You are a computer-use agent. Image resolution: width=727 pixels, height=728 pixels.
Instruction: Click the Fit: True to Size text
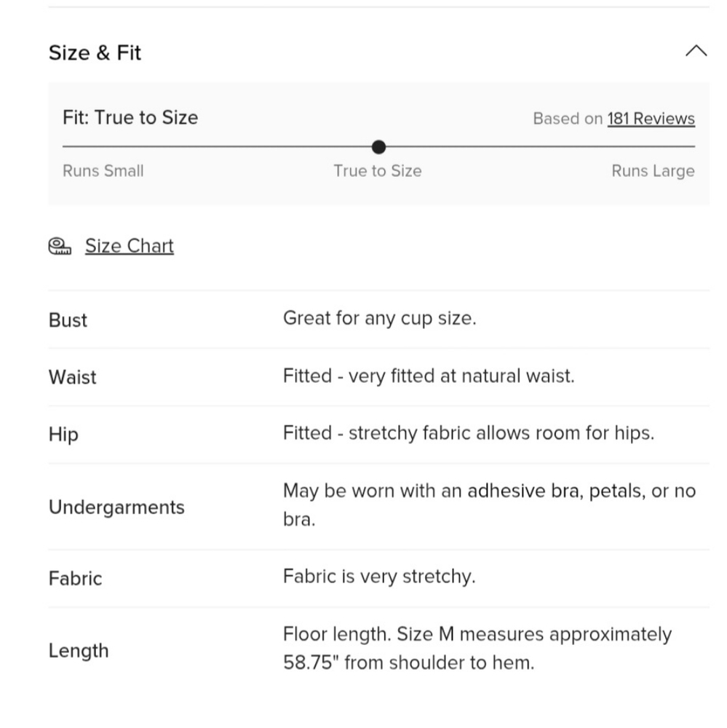(130, 118)
